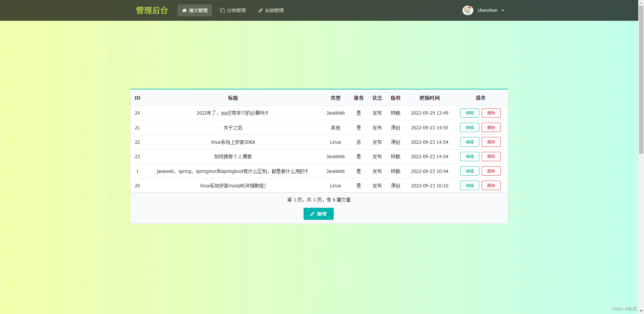Open the 友链管理 navigation tab

(271, 10)
